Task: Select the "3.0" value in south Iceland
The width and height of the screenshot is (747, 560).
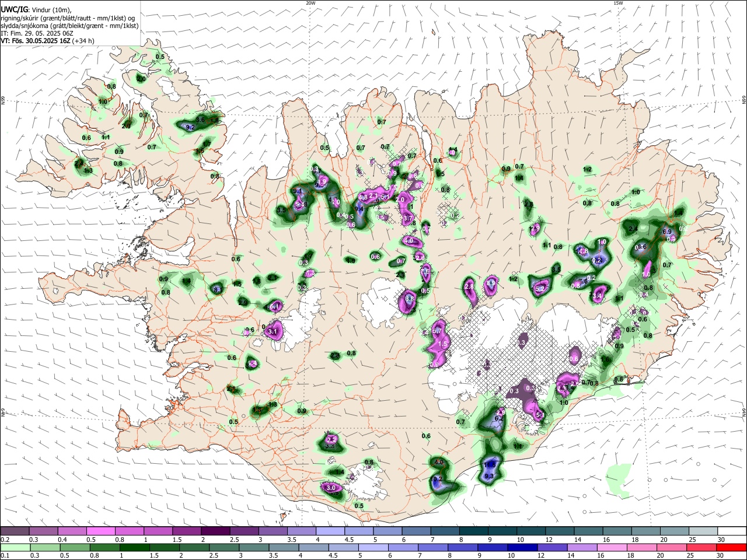Action: point(331,488)
